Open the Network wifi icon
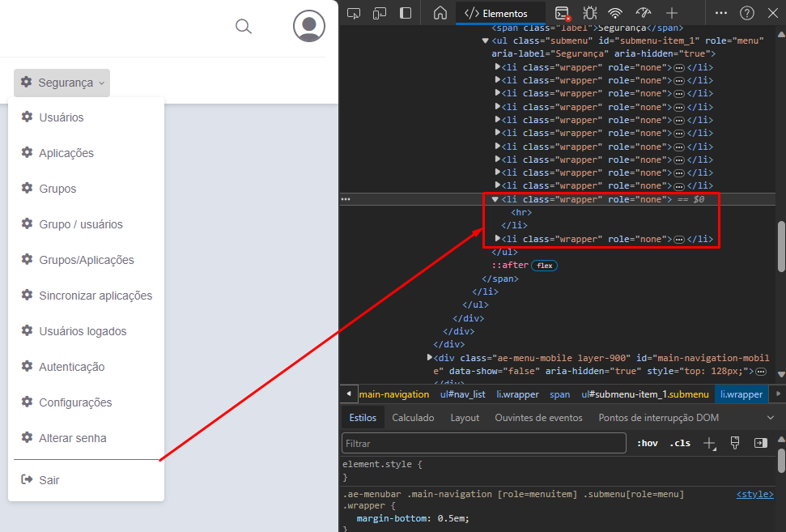 point(615,13)
